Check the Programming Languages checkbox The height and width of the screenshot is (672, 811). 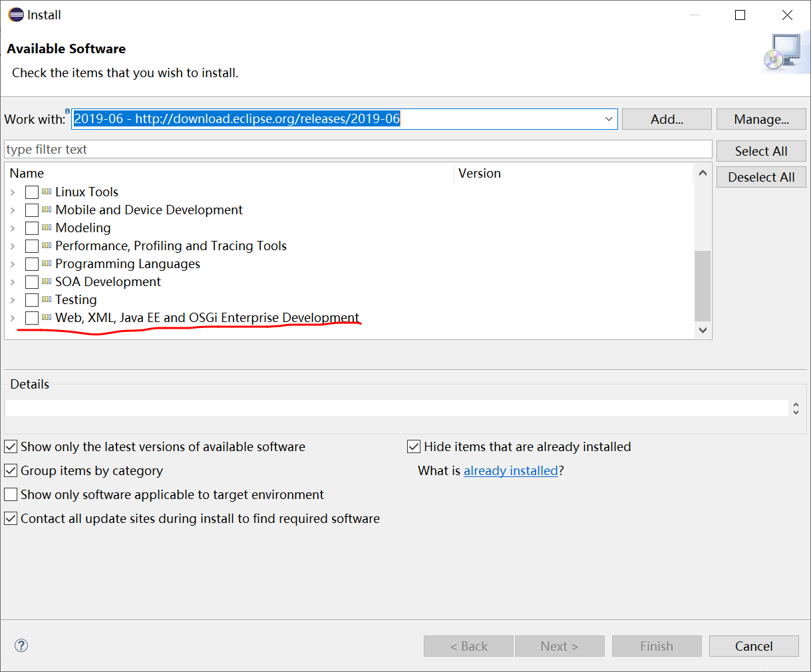32,264
